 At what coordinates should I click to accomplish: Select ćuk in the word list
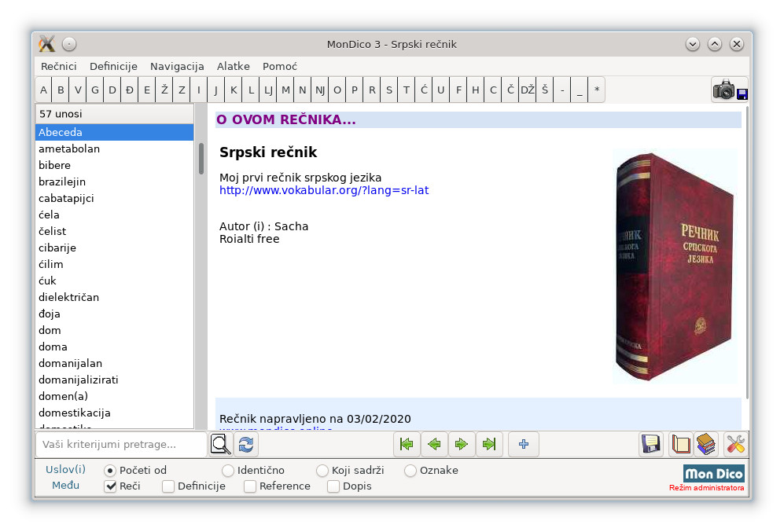[115, 281]
